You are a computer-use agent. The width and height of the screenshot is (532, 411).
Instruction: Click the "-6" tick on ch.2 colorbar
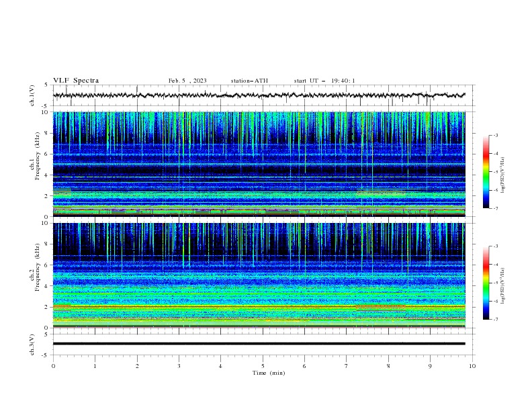[495, 301]
